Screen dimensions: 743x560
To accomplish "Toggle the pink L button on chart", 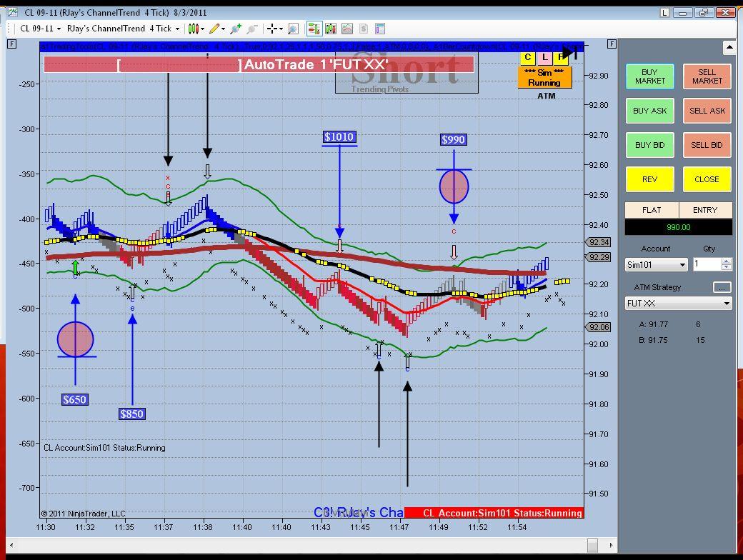I will click(545, 57).
